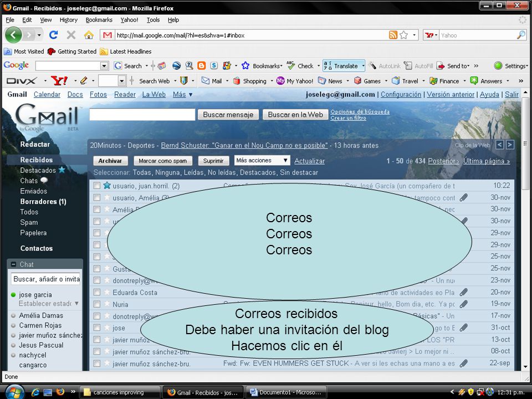Open the Borradores (1) folder
This screenshot has height=399, width=532.
[x=43, y=202]
